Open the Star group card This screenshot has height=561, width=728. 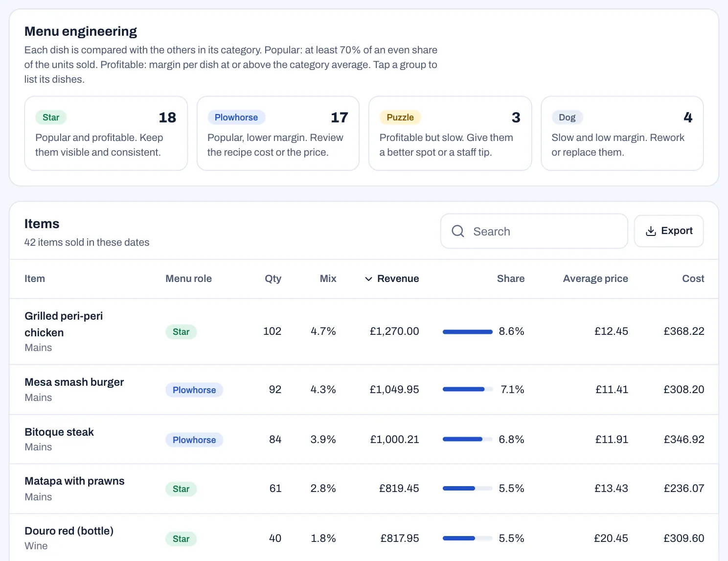(x=106, y=133)
